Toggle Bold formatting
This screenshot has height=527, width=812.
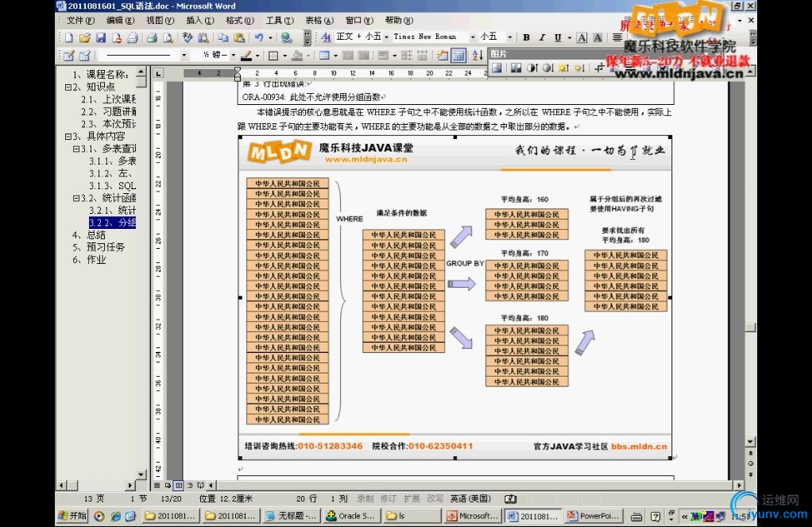tap(526, 37)
